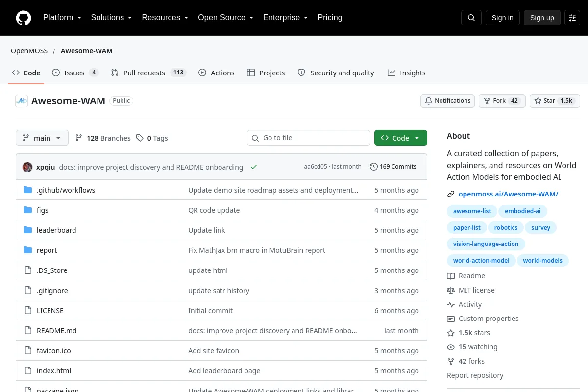The height and width of the screenshot is (392, 588).
Task: Open the Insights tab
Action: click(x=406, y=73)
